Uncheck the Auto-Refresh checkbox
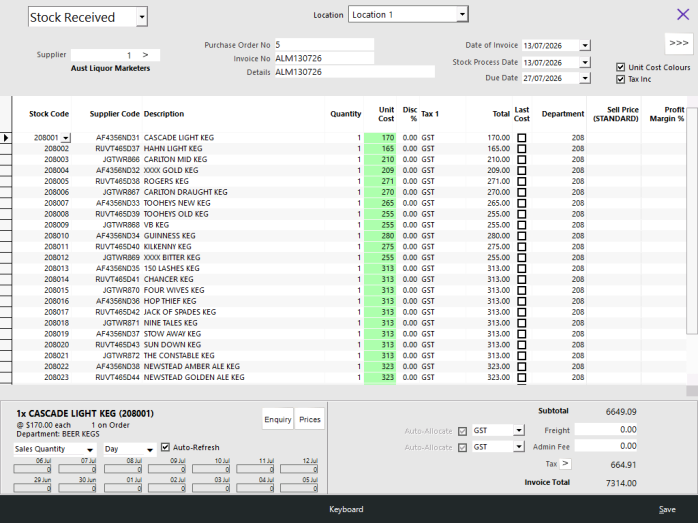Screen dimensions: 698x524 [x=165, y=447]
